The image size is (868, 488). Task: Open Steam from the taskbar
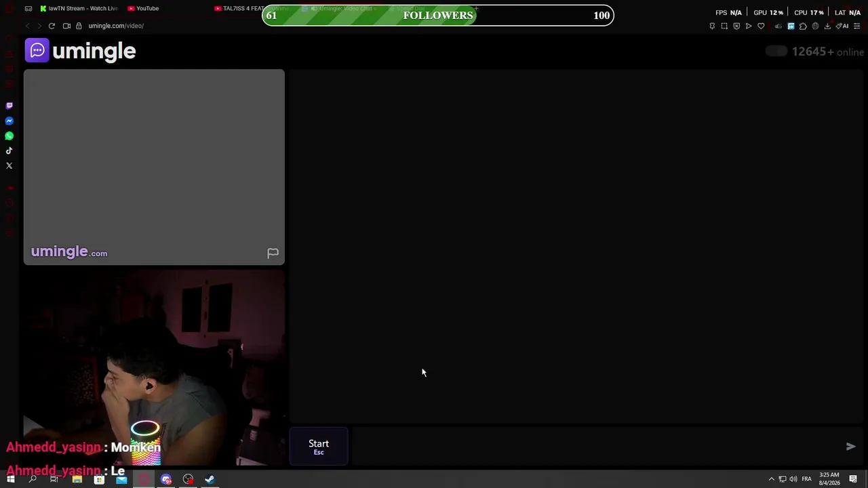tap(210, 479)
